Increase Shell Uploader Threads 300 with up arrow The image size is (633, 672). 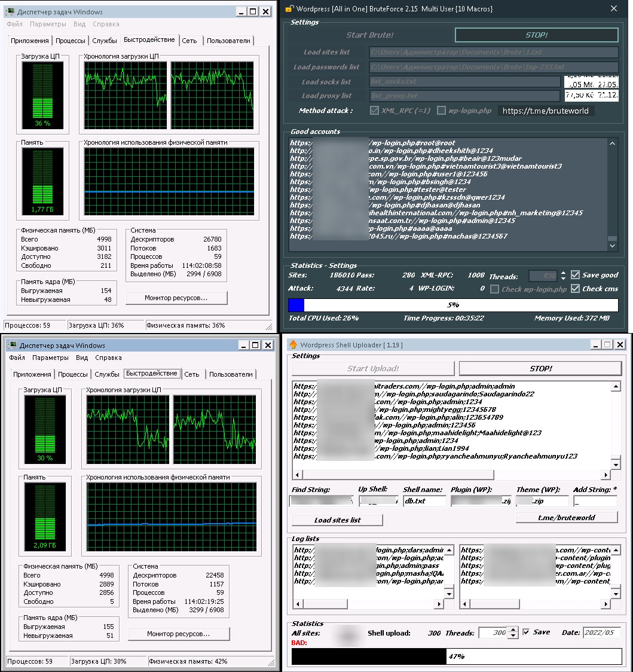(x=513, y=630)
